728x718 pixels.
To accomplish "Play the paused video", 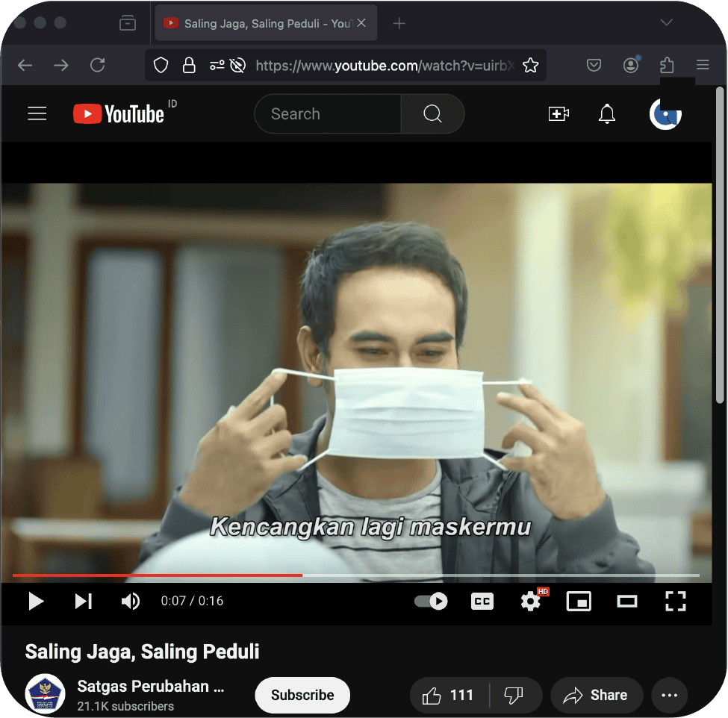I will coord(35,601).
